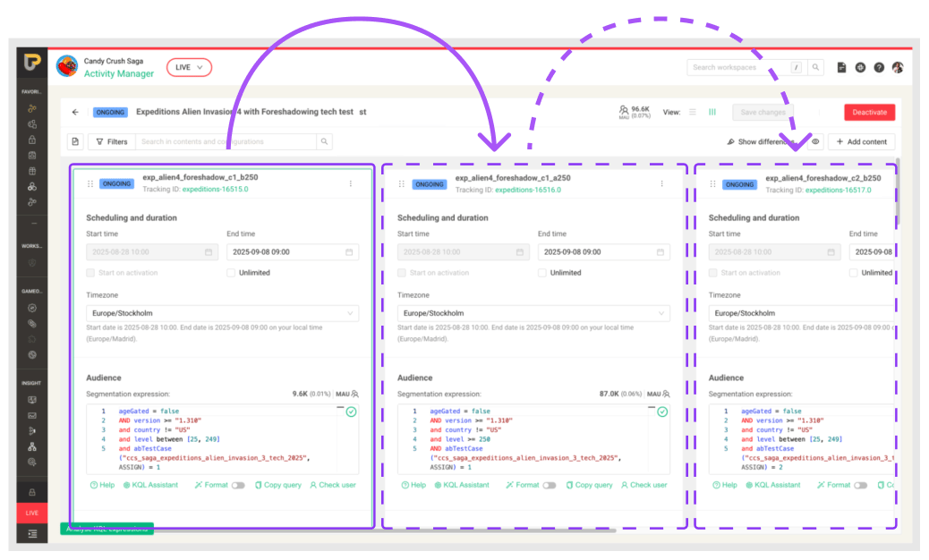Switch to the column view icon
Screen dimensions: 929x560
[x=712, y=113]
